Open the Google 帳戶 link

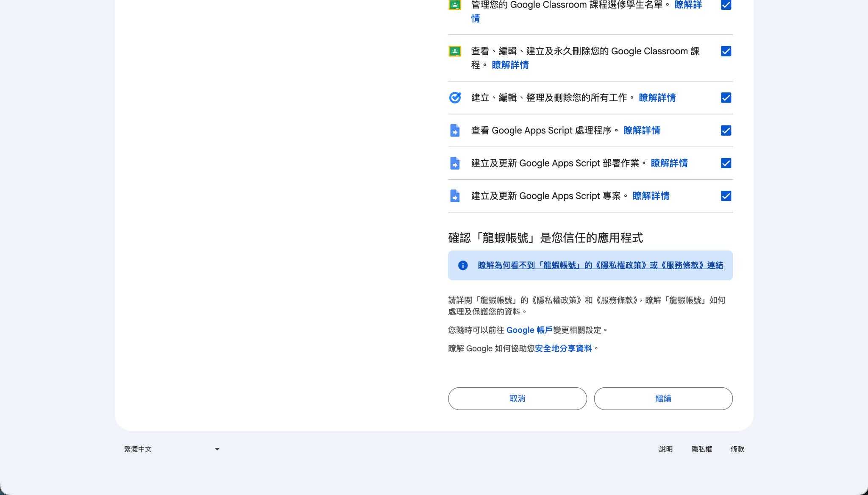pyautogui.click(x=529, y=330)
